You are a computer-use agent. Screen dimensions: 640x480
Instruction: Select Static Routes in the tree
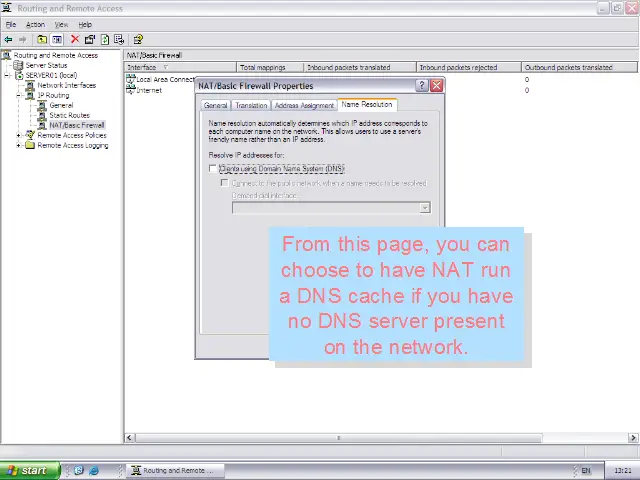pos(69,115)
